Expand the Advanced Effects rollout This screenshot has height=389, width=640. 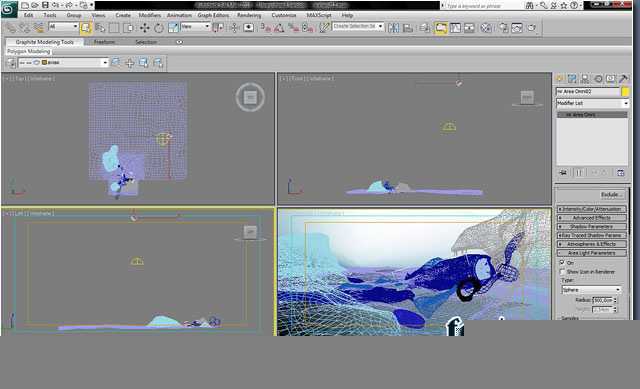tap(592, 218)
